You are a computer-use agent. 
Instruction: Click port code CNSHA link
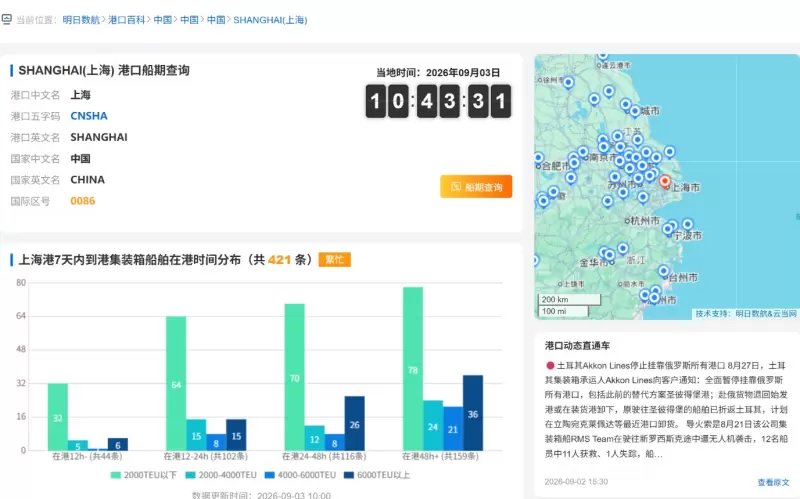(x=89, y=116)
